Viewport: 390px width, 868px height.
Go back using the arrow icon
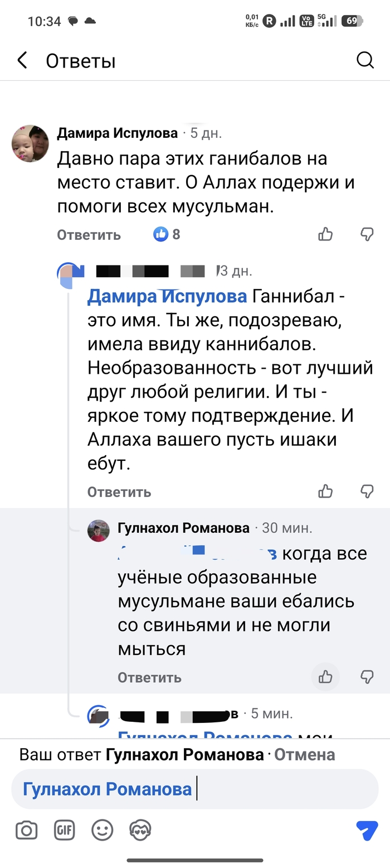click(x=22, y=60)
